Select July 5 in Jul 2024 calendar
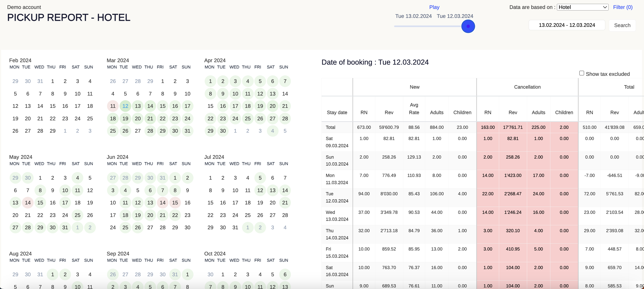This screenshot has width=644, height=289. coord(260,178)
